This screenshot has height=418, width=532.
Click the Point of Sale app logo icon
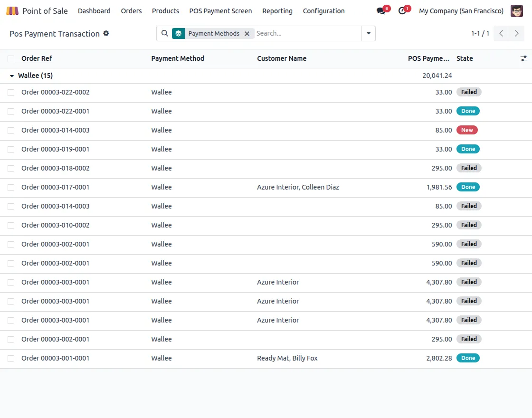click(x=12, y=11)
